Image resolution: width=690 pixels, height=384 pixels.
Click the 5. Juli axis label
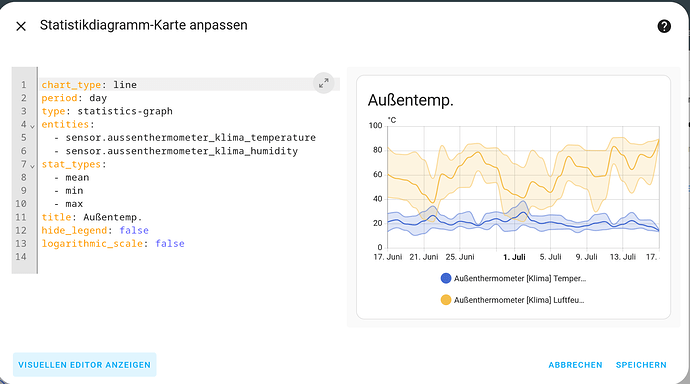[x=551, y=257]
